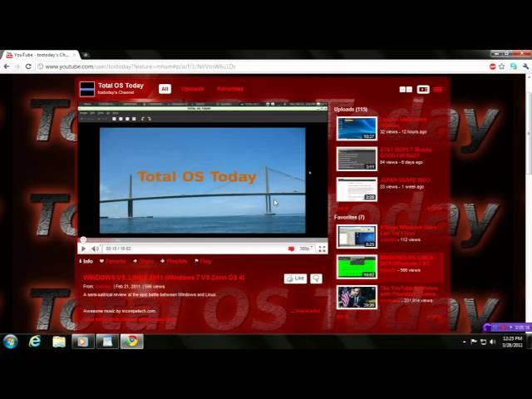Play the channel video
This screenshot has width=532, height=399.
coord(83,249)
